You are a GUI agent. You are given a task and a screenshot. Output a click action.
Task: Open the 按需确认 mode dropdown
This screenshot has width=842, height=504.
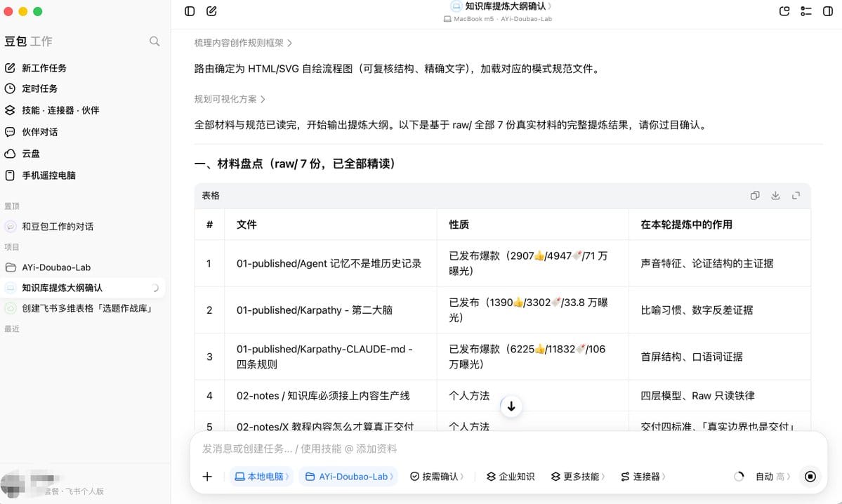437,477
